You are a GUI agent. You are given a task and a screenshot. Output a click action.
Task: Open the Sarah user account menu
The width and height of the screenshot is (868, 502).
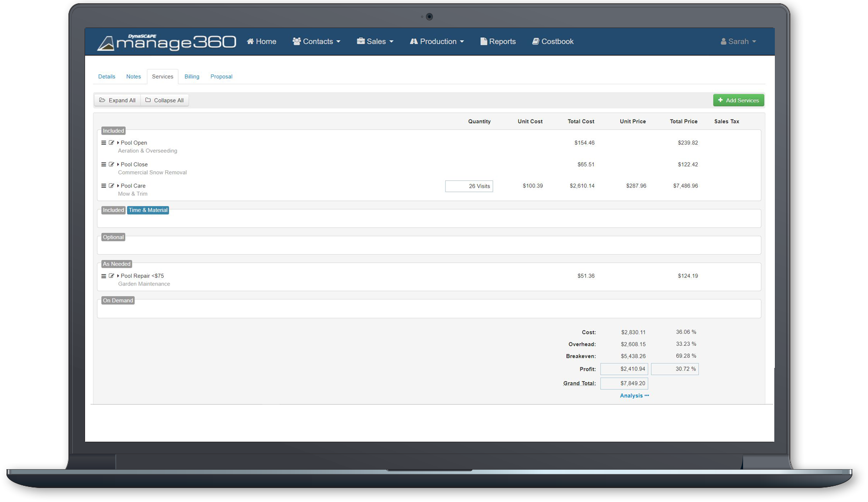point(738,41)
